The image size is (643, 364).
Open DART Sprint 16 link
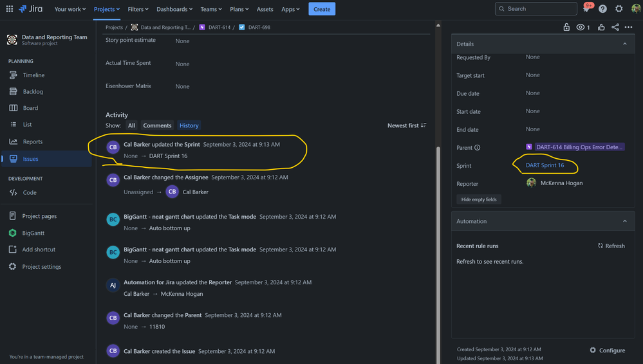[x=545, y=165]
